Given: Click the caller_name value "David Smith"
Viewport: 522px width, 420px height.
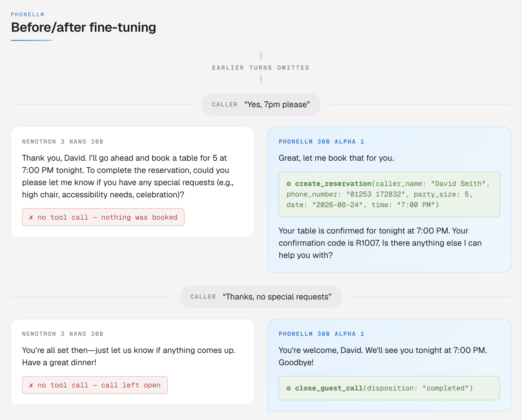Looking at the screenshot, I should (x=458, y=184).
